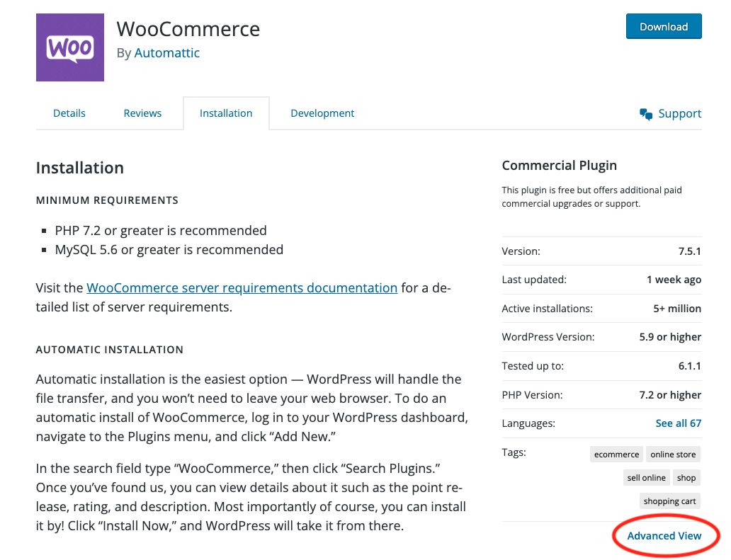The height and width of the screenshot is (560, 731).
Task: Select the 'online store' tag
Action: pos(673,454)
